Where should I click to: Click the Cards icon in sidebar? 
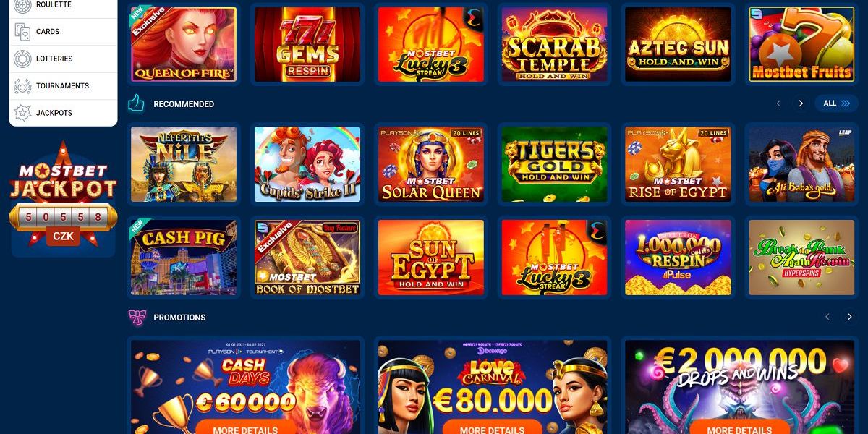click(22, 32)
